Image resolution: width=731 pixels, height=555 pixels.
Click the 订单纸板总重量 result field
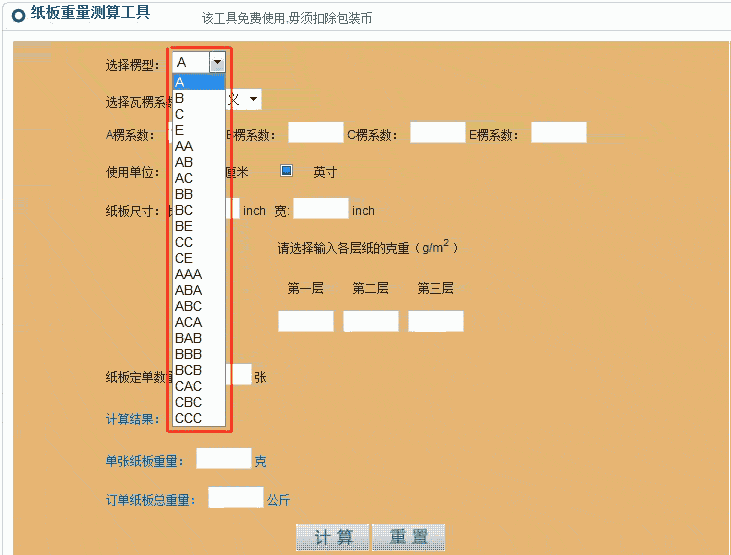click(235, 497)
